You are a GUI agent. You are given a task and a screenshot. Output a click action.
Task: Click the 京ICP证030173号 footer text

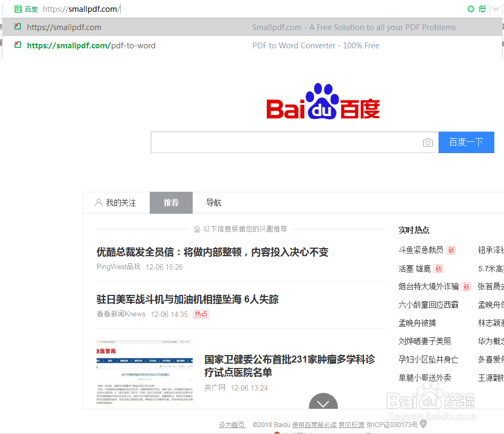pyautogui.click(x=392, y=425)
